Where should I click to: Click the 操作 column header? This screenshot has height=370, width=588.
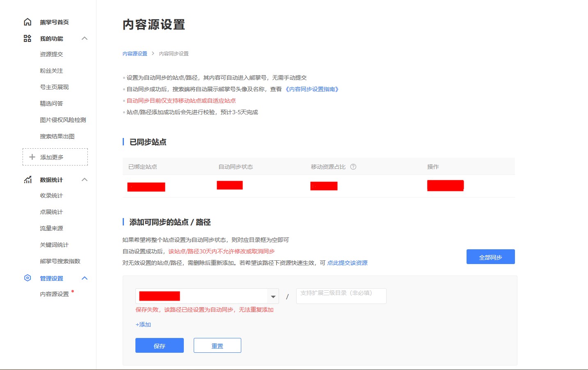pyautogui.click(x=433, y=167)
